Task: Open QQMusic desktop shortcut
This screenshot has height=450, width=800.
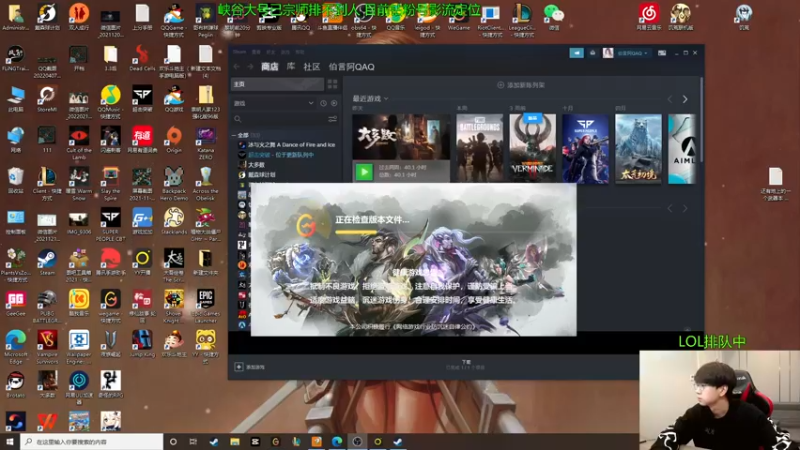Action: 110,102
